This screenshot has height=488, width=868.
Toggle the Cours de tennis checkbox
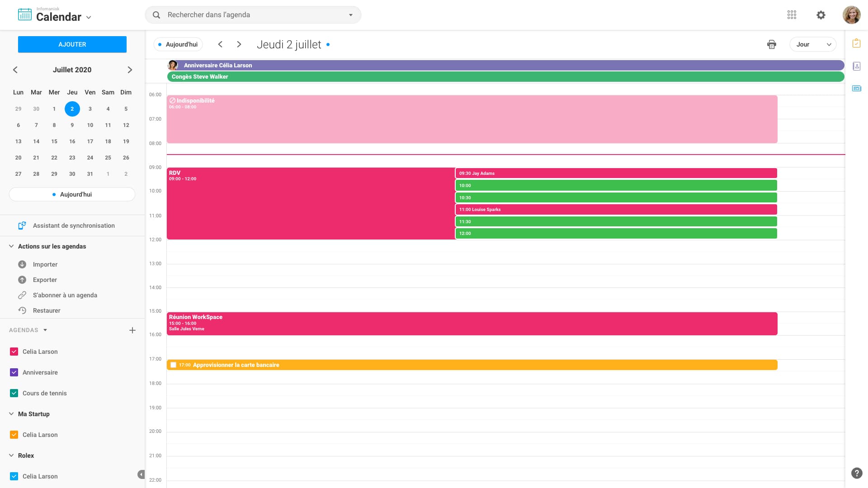[14, 393]
